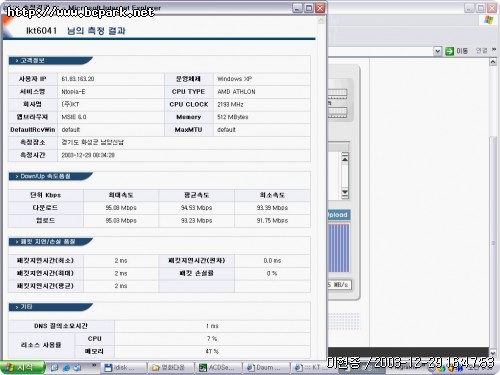The height and width of the screenshot is (375, 500).
Task: Expand the Links toolbar chevron in background window
Action: click(494, 50)
